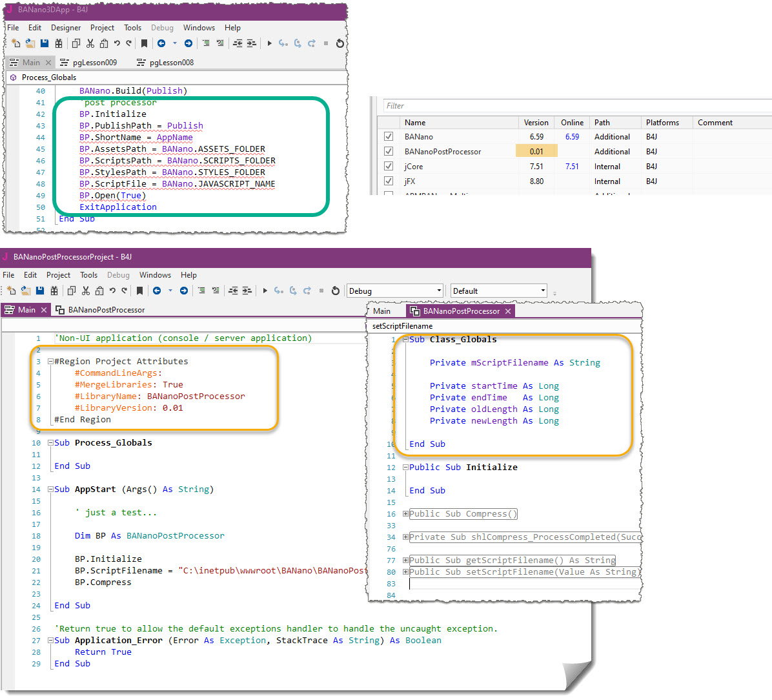Open Windows menu in BANano3DApp
Image resolution: width=772 pixels, height=700 pixels.
pos(199,28)
